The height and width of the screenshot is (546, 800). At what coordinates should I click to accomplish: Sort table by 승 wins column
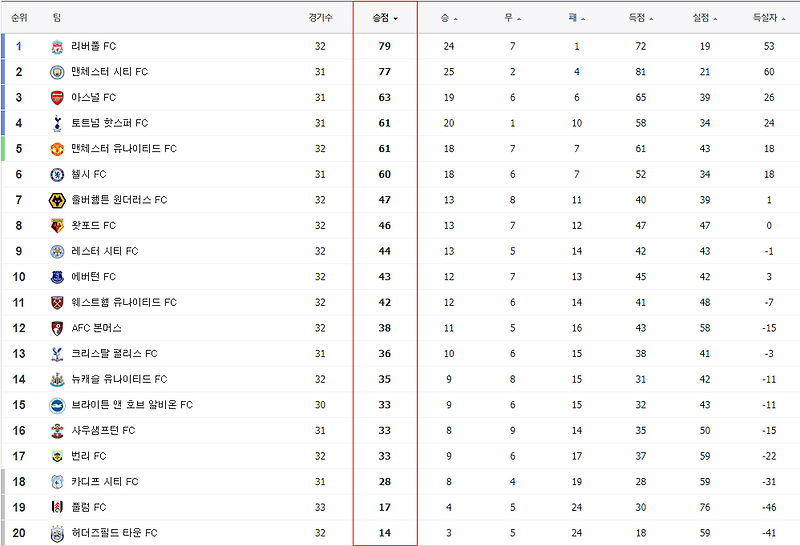point(449,18)
